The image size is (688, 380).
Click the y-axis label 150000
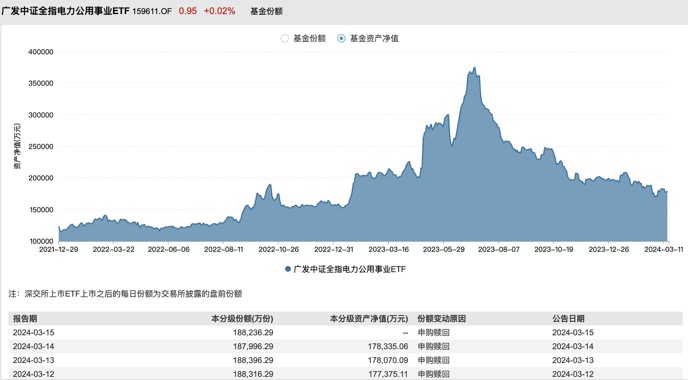point(41,210)
